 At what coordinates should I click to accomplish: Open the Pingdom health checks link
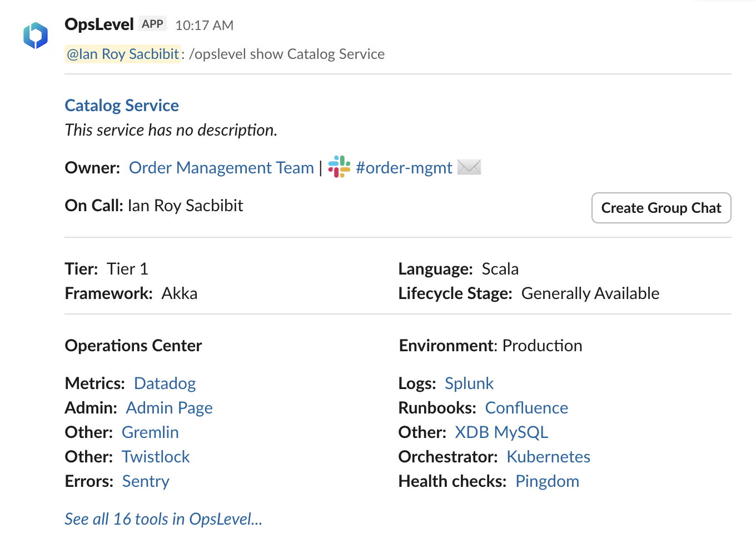coord(547,481)
